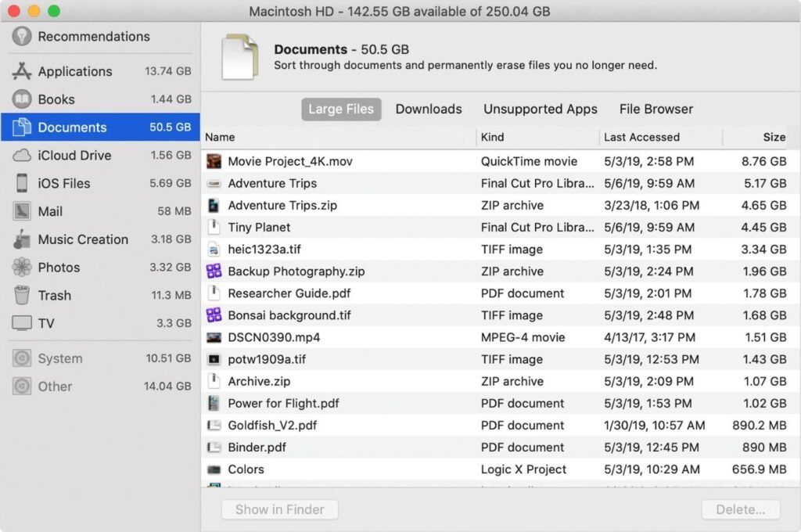Click the iCloud Drive cloud icon

pyautogui.click(x=22, y=155)
